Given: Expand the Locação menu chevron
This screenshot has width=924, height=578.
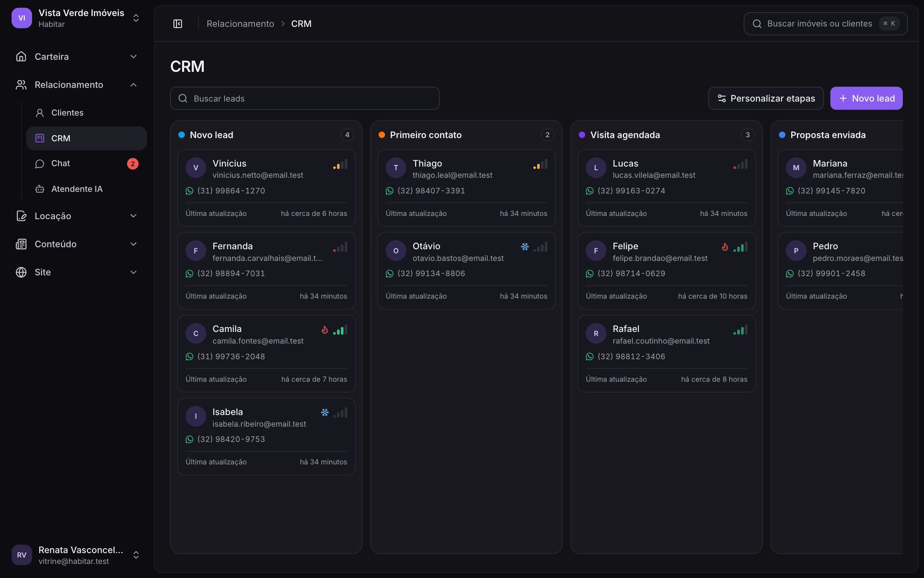Looking at the screenshot, I should point(134,216).
